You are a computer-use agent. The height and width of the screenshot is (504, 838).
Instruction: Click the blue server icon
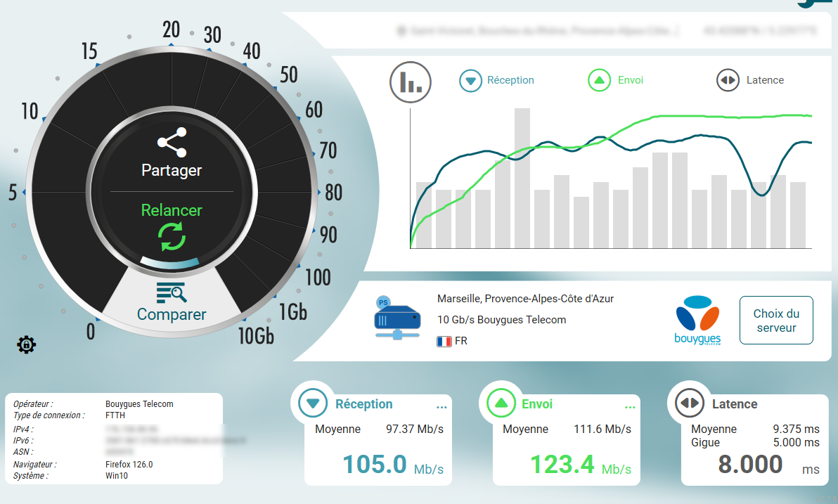(397, 318)
